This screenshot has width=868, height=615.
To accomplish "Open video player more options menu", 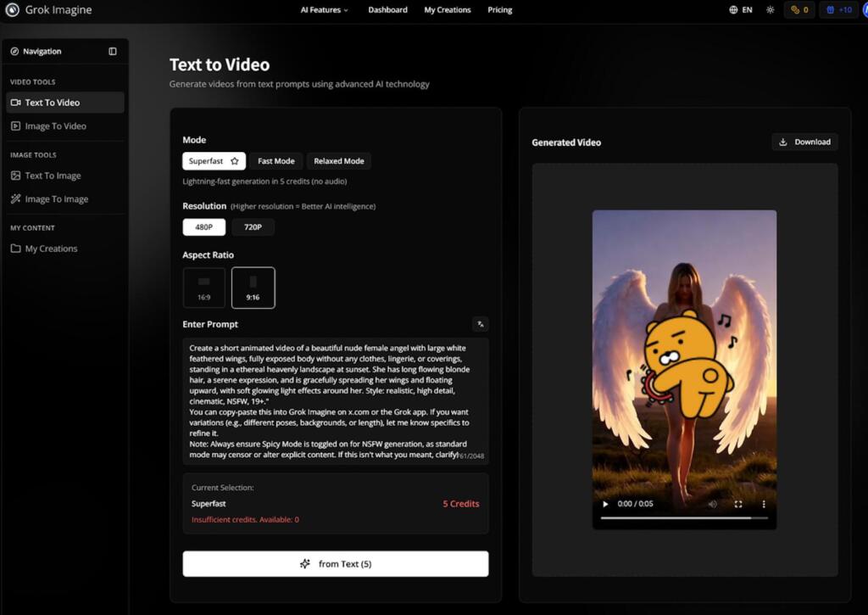I will click(x=764, y=504).
